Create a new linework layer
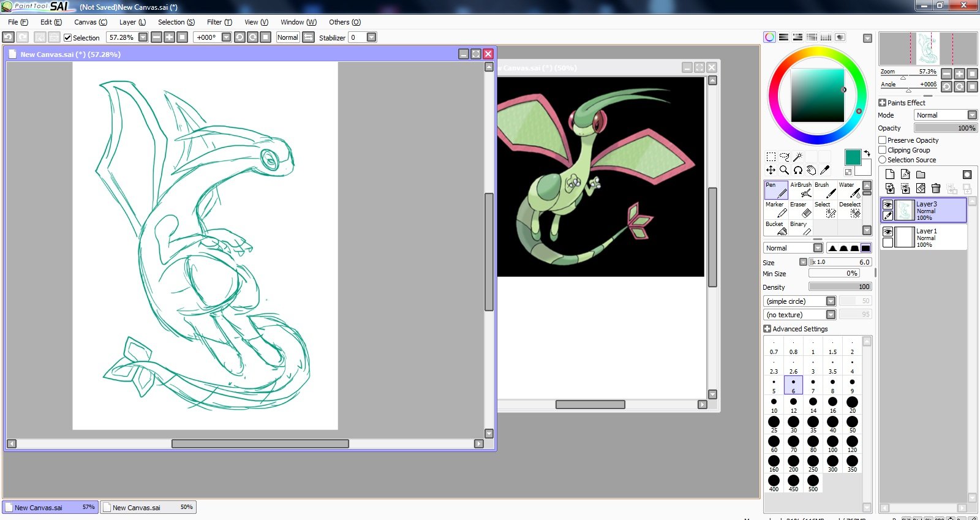 pyautogui.click(x=905, y=175)
